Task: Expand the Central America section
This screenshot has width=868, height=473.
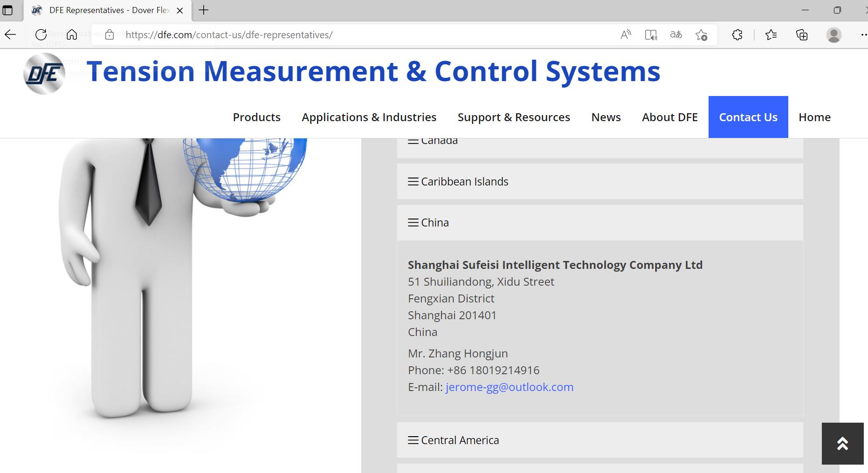Action: (600, 440)
